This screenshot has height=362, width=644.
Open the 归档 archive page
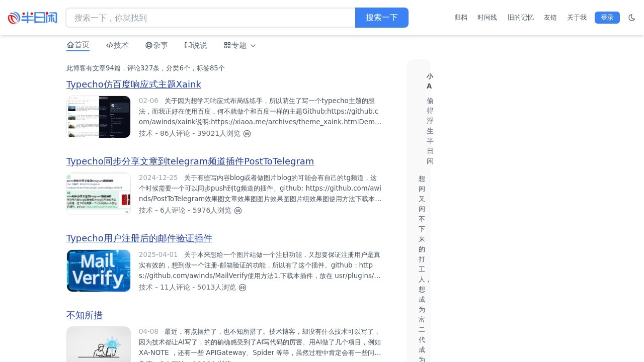tap(461, 18)
